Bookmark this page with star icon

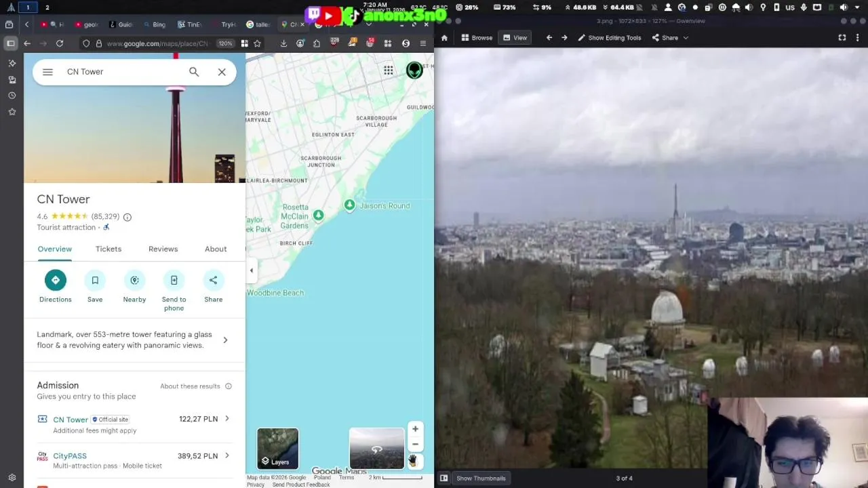pos(257,43)
